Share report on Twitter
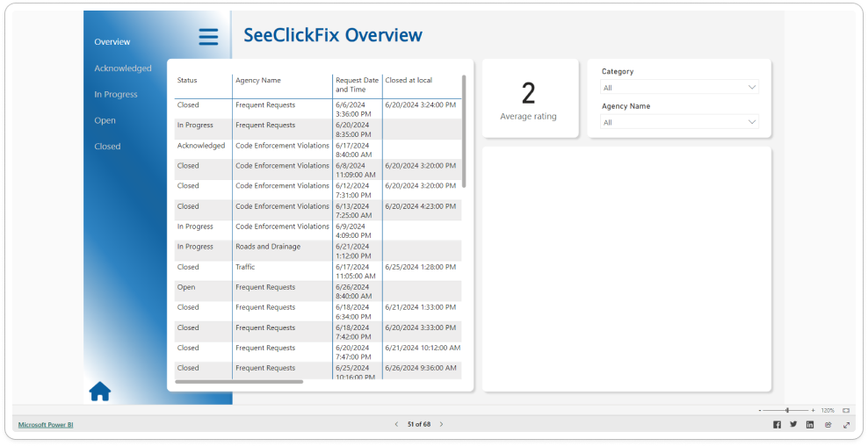This screenshot has height=446, width=868. point(793,424)
